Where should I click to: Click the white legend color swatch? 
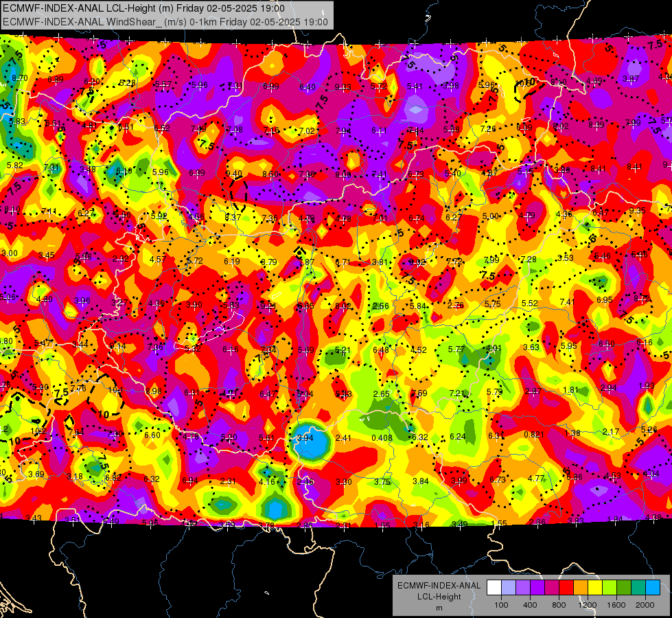[494, 588]
